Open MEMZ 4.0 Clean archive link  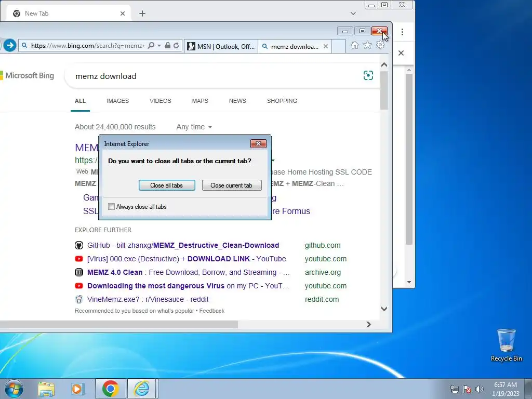pyautogui.click(x=188, y=272)
